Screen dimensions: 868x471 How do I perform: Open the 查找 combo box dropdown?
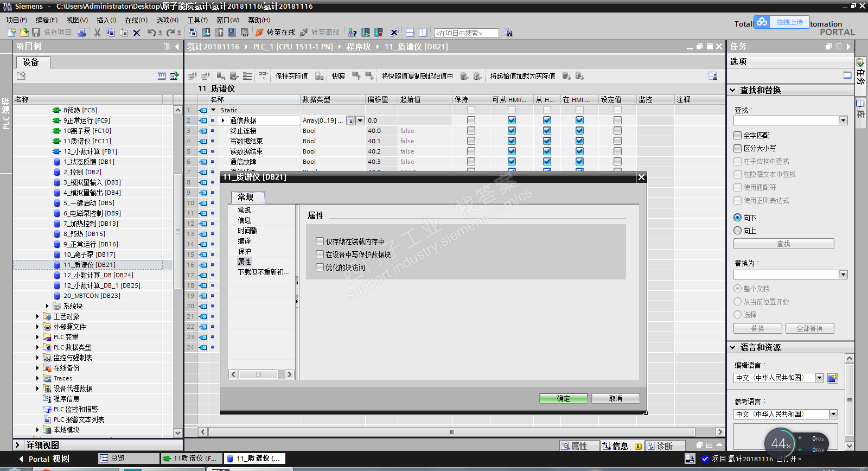[843, 120]
